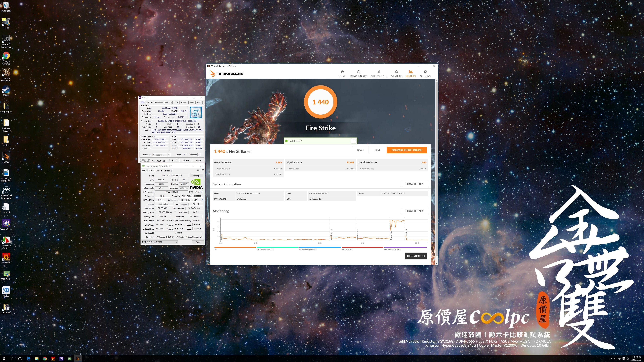
Task: Expand the CPU-Z Tools dropdown arrow
Action: 177,160
